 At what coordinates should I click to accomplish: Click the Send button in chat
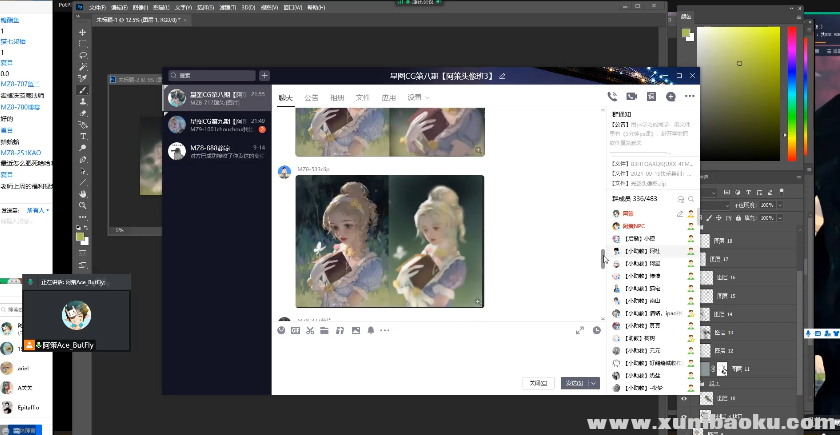pyautogui.click(x=573, y=382)
